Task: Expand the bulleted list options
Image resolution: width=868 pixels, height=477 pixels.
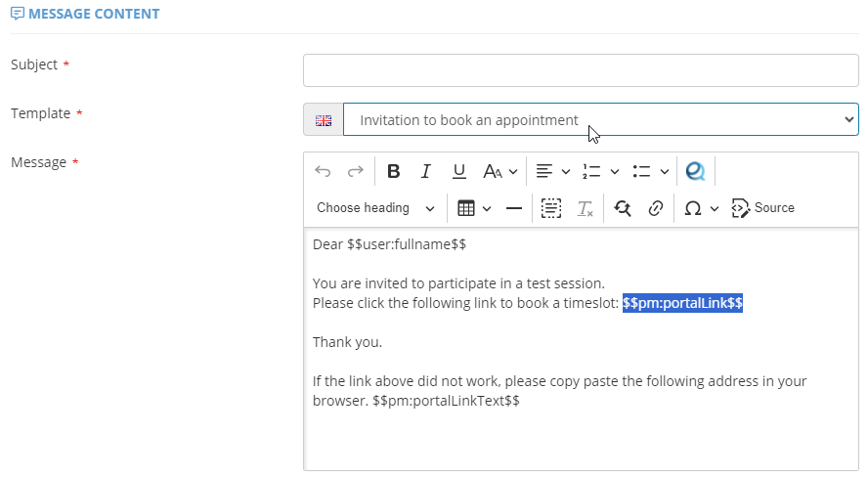Action: (x=650, y=171)
